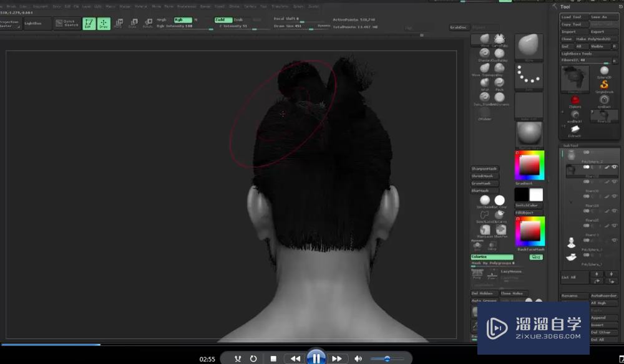Toggle the Rgb channel button

183,20
